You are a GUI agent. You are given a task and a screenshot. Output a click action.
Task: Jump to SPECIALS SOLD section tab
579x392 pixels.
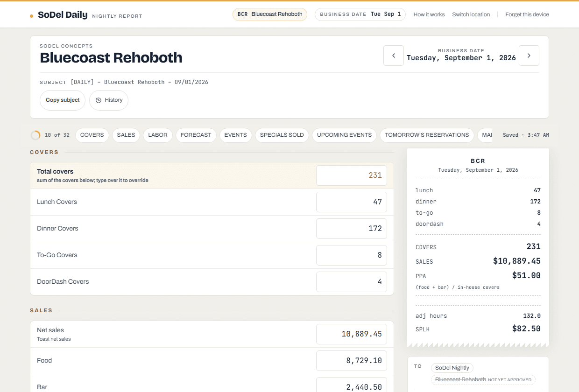[x=282, y=135]
